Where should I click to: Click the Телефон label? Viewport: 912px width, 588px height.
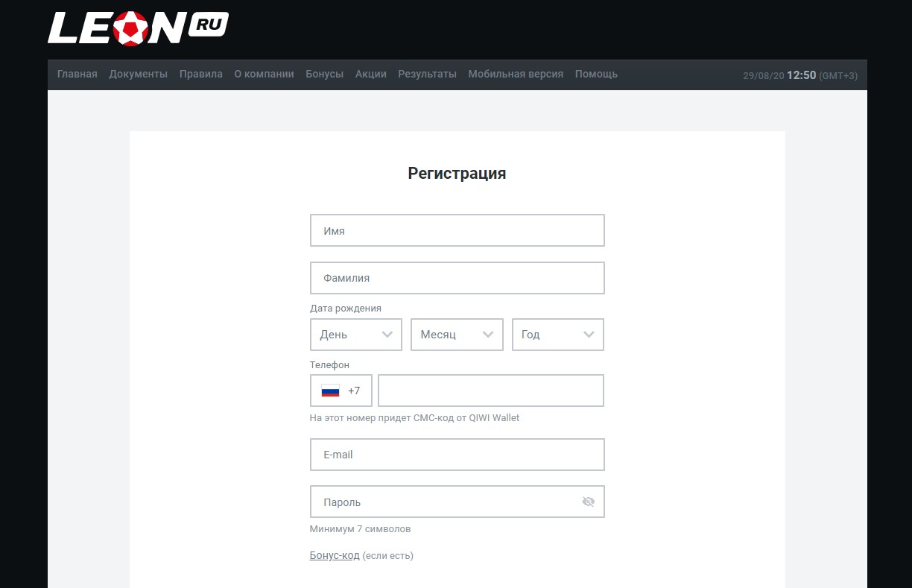329,364
